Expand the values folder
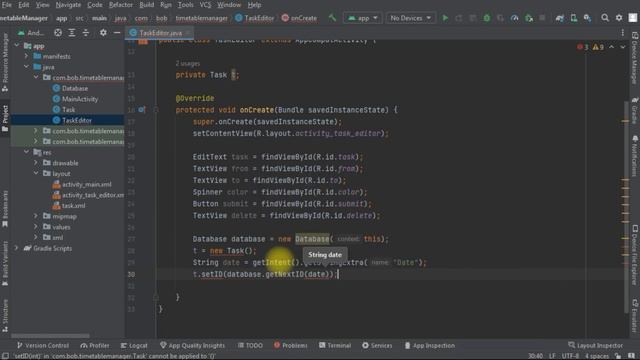 coord(36,227)
